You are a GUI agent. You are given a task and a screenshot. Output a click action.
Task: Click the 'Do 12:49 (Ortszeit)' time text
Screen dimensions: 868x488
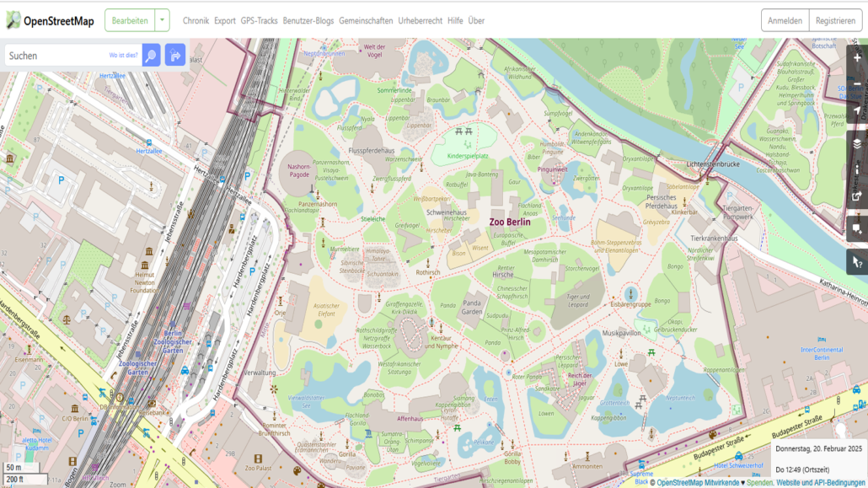point(802,469)
